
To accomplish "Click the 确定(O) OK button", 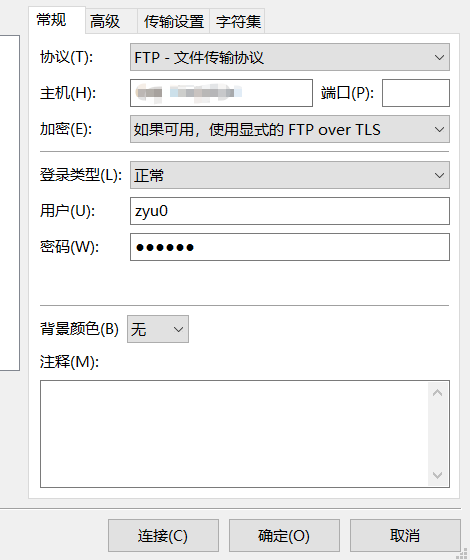I will [284, 535].
